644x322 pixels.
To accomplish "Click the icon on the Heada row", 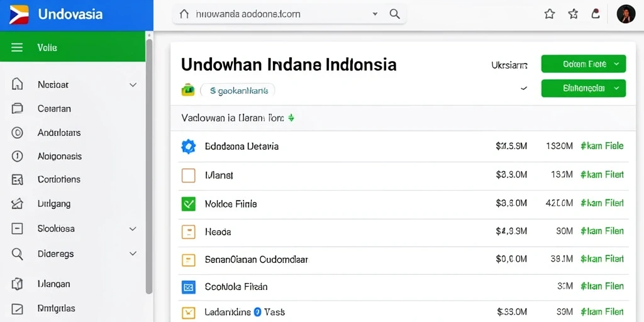I will point(189,232).
